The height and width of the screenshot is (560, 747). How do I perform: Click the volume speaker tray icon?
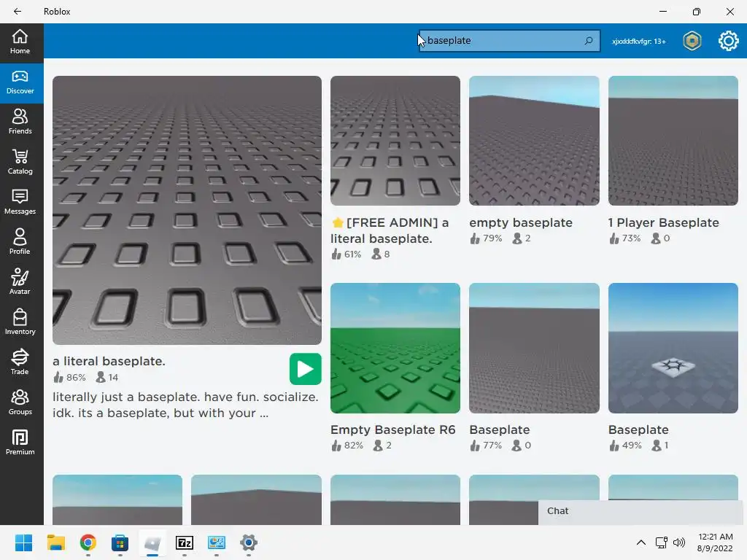(x=679, y=542)
